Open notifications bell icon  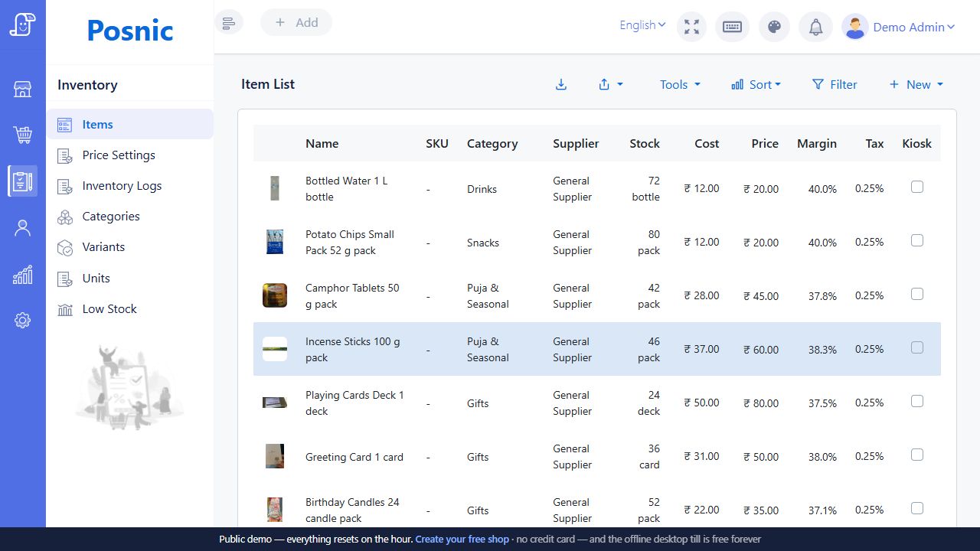(816, 27)
